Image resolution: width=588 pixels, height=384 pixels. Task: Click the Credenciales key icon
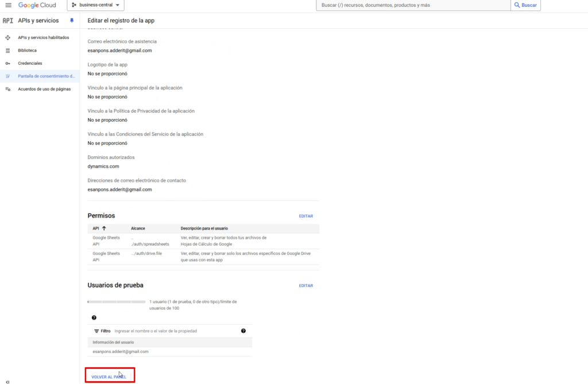click(x=8, y=63)
